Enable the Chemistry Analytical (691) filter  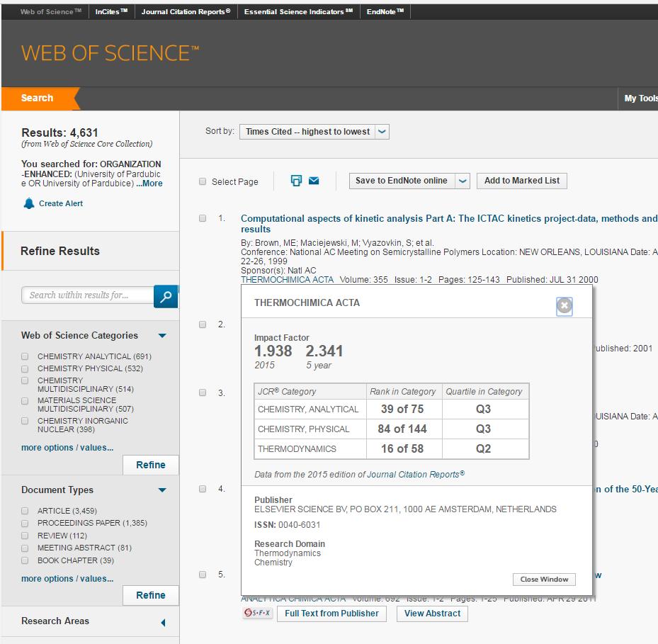click(25, 356)
